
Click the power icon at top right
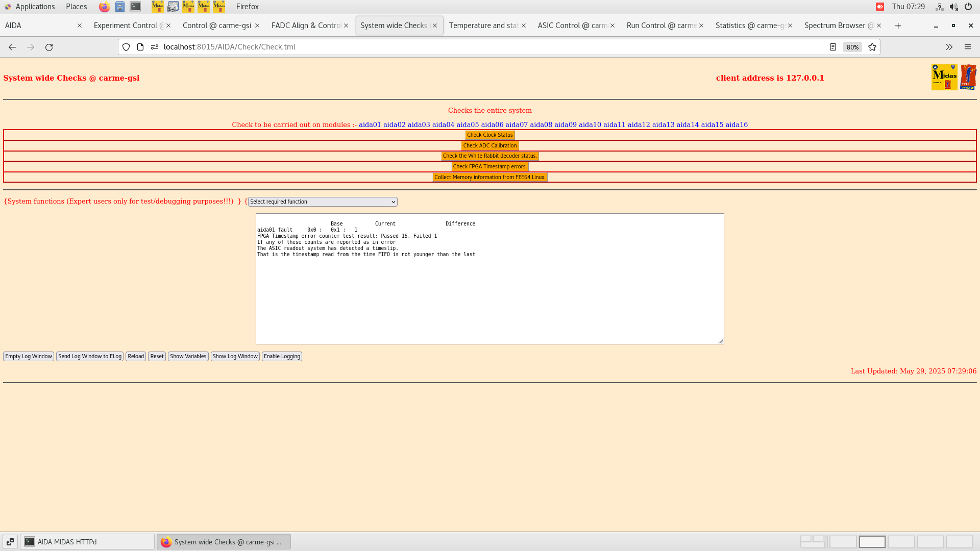(968, 7)
